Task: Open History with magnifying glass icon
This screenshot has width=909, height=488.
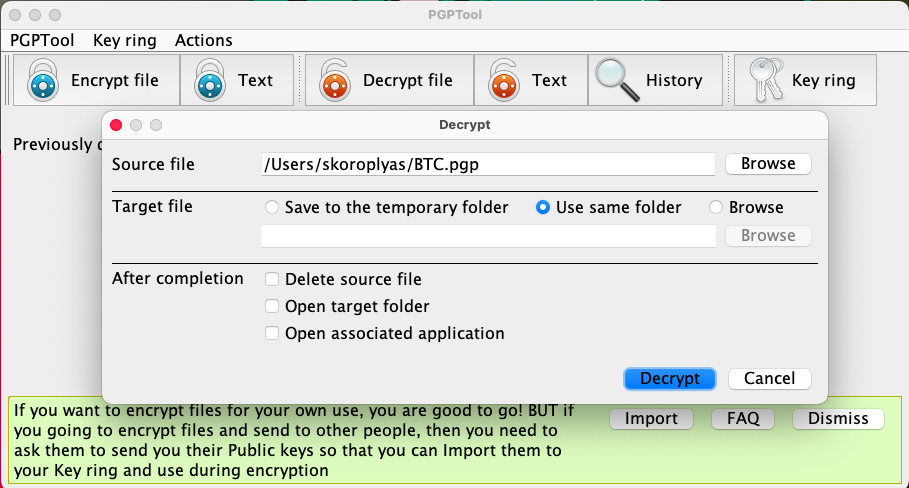Action: coord(616,80)
